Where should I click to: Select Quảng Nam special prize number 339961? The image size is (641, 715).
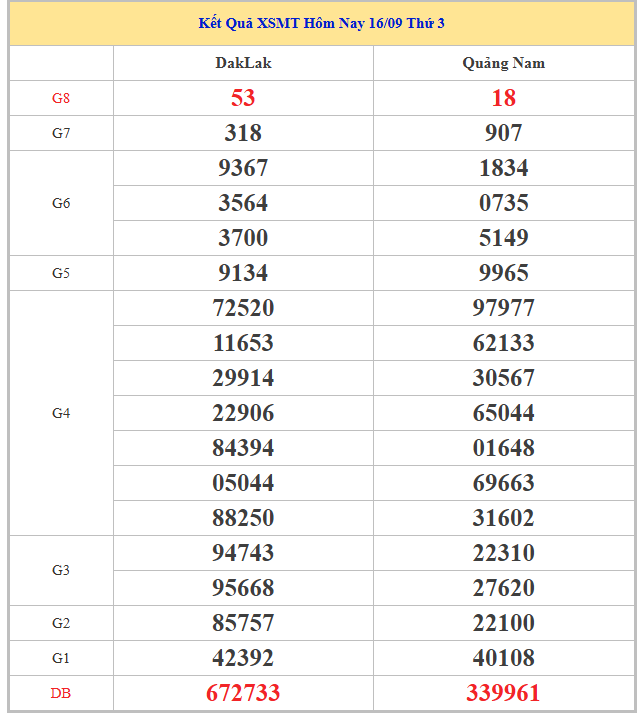(503, 693)
